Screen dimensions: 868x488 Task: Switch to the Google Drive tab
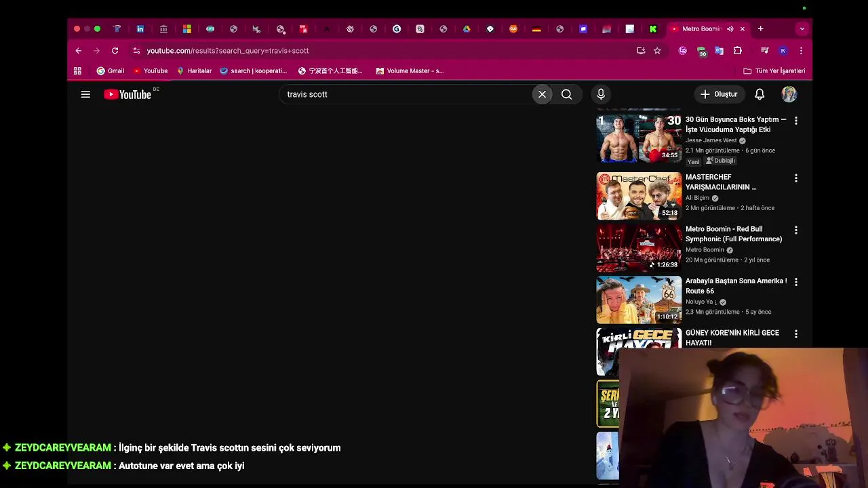click(x=467, y=29)
